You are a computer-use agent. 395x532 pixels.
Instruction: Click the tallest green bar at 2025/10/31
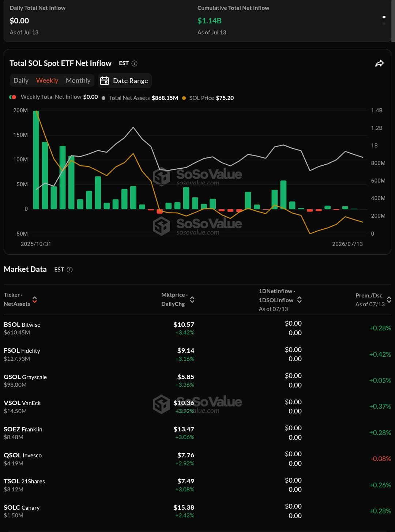point(36,160)
